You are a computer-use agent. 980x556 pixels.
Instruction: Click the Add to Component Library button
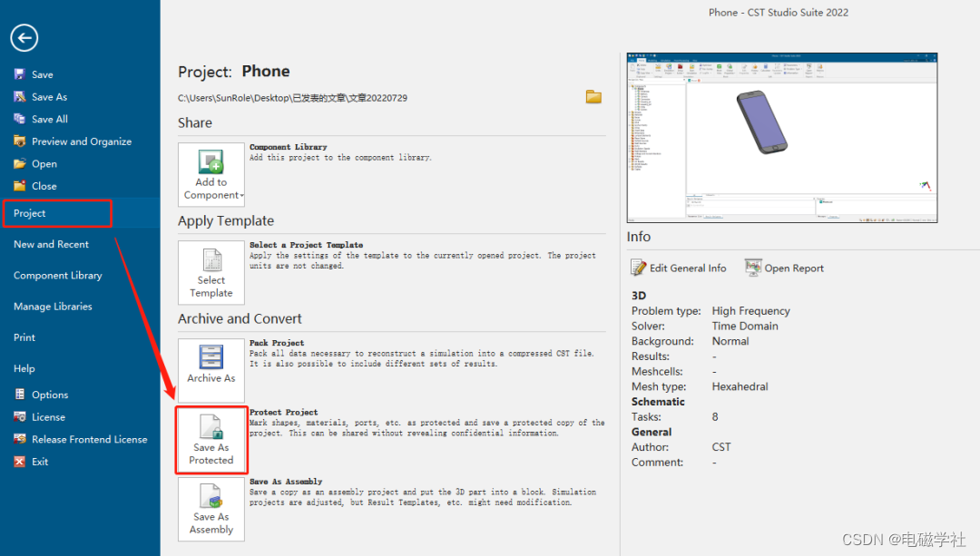pos(211,175)
